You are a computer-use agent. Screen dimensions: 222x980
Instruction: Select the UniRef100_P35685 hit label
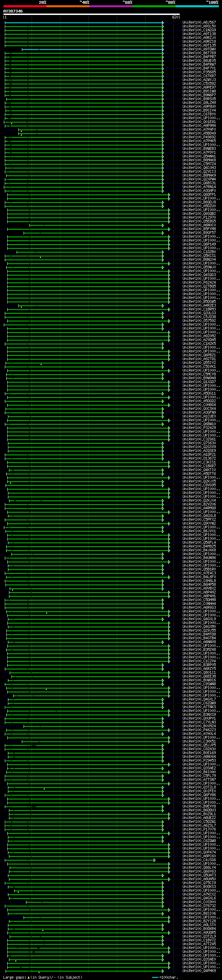click(199, 72)
